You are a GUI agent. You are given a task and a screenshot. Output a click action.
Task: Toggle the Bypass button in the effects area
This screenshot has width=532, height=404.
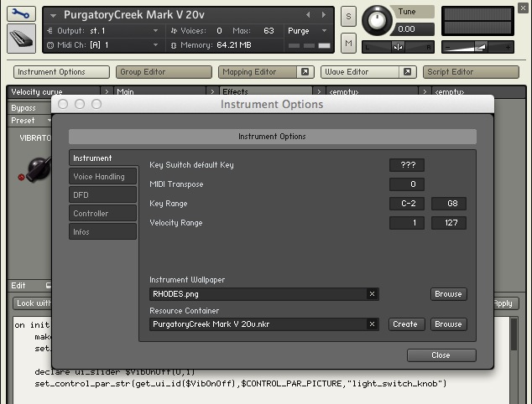(x=23, y=108)
